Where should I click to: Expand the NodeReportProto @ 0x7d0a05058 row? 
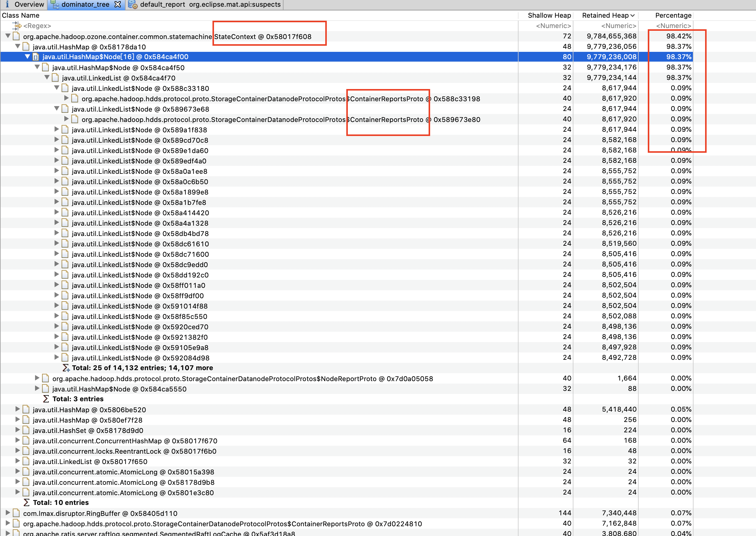[x=37, y=378]
